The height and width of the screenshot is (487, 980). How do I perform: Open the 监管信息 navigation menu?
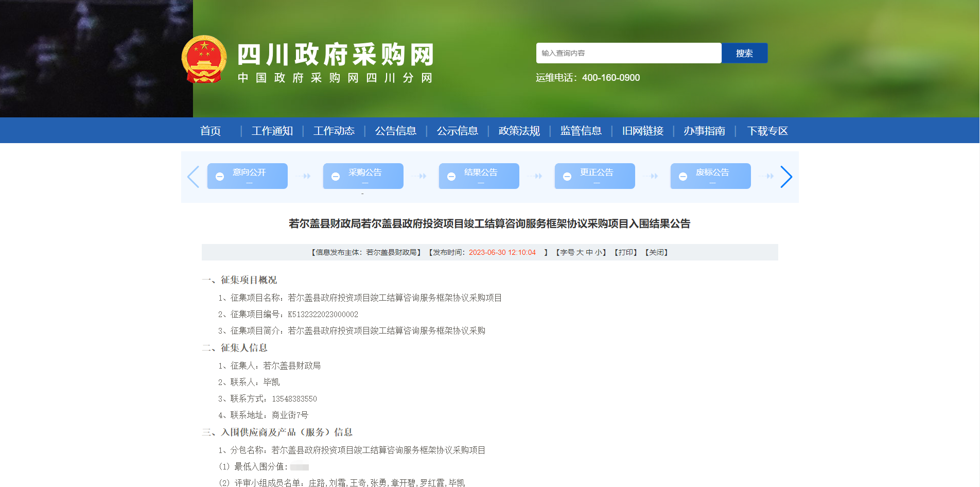pyautogui.click(x=581, y=131)
